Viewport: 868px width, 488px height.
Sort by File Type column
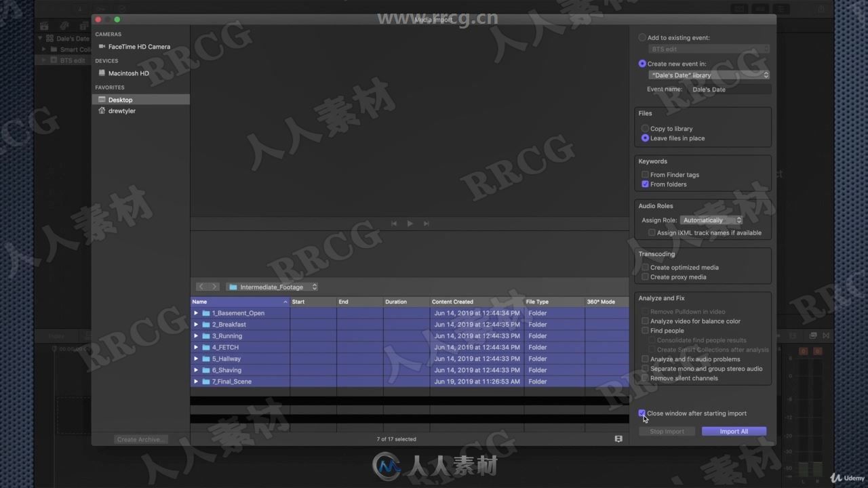[554, 302]
